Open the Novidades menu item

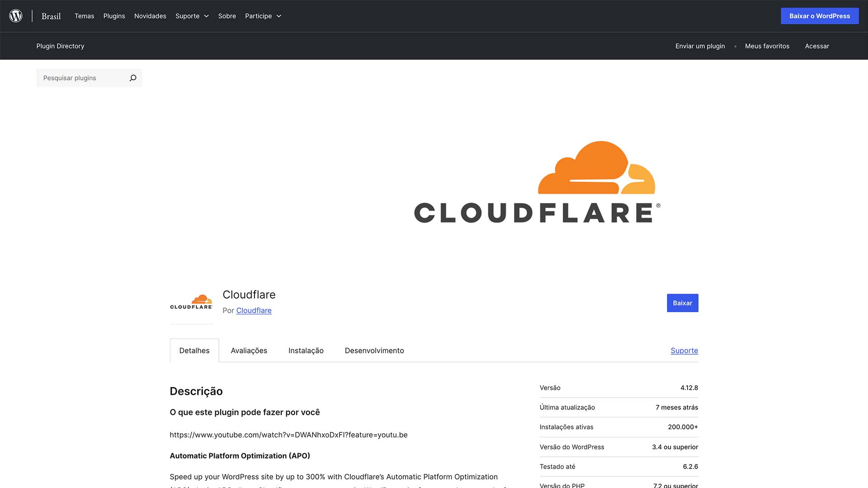point(150,16)
